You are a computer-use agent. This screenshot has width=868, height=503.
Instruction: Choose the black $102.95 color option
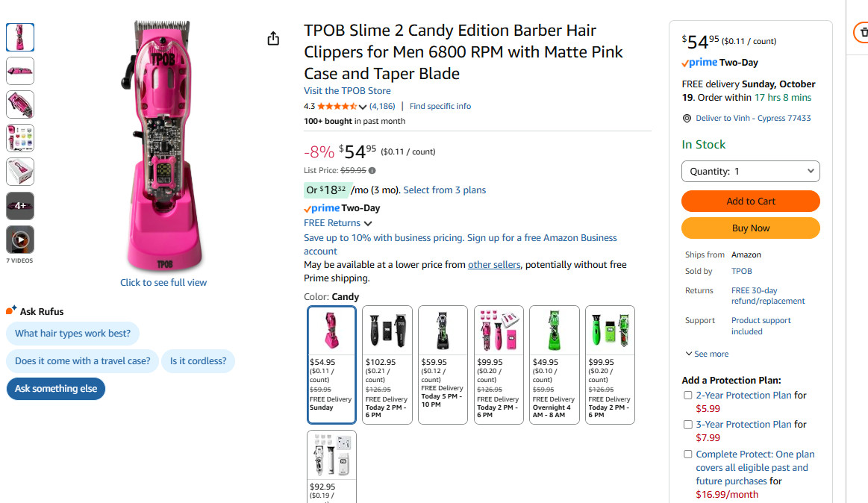[387, 364]
